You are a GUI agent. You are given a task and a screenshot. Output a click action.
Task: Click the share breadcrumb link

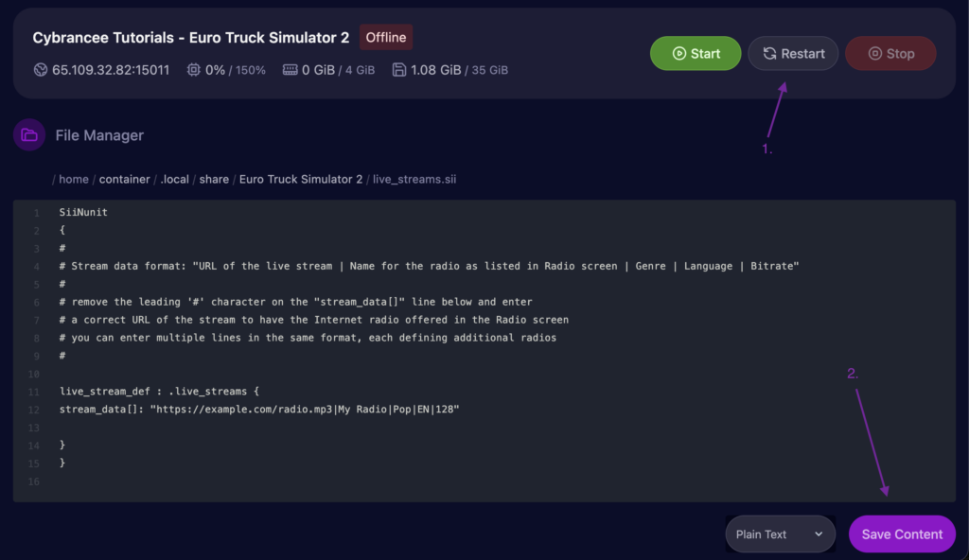[214, 178]
